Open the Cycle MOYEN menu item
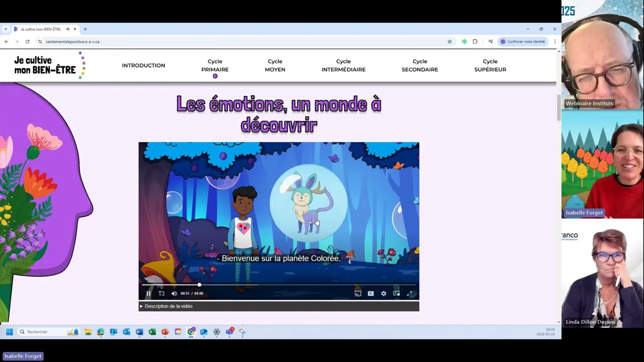The image size is (644, 362). 275,65
